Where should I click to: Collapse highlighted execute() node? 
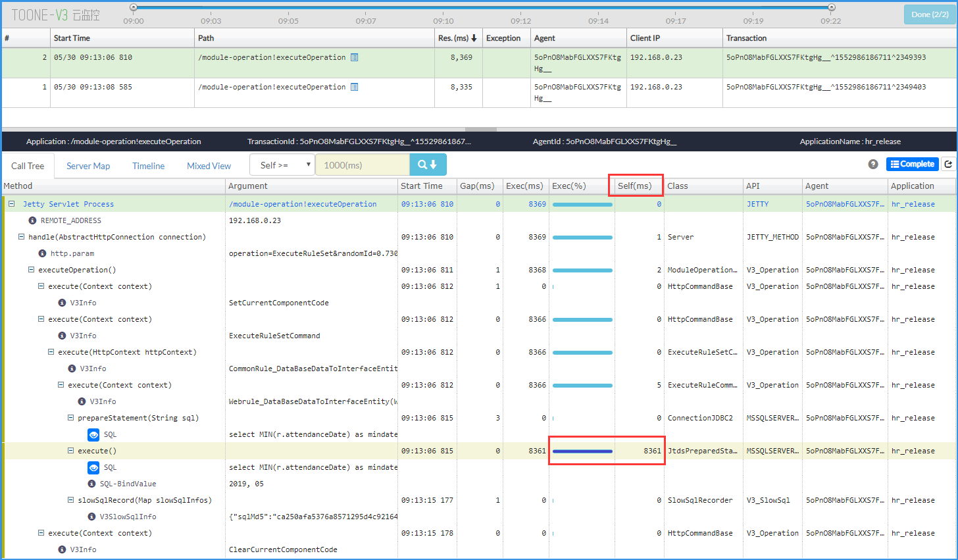tap(70, 451)
